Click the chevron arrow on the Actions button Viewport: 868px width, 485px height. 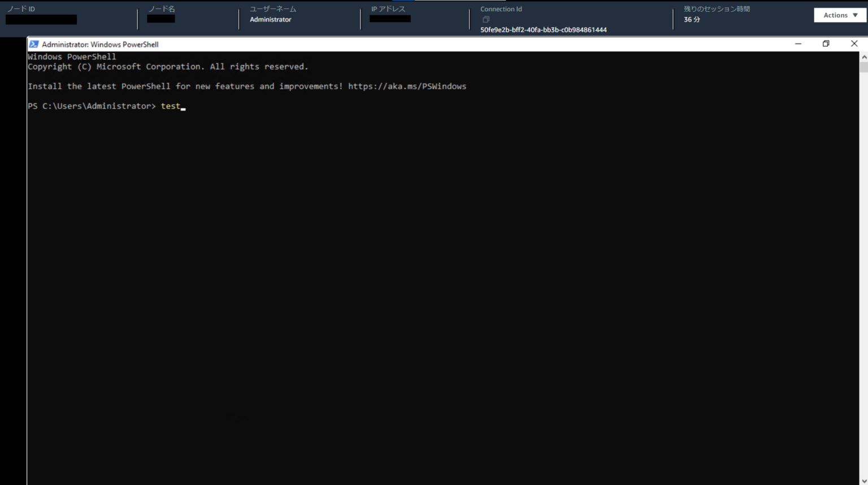855,15
